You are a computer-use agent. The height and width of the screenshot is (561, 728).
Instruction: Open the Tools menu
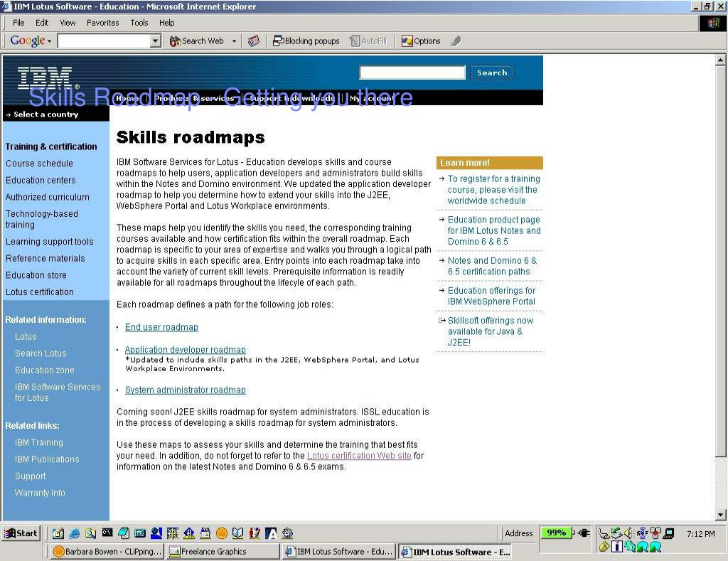point(139,23)
